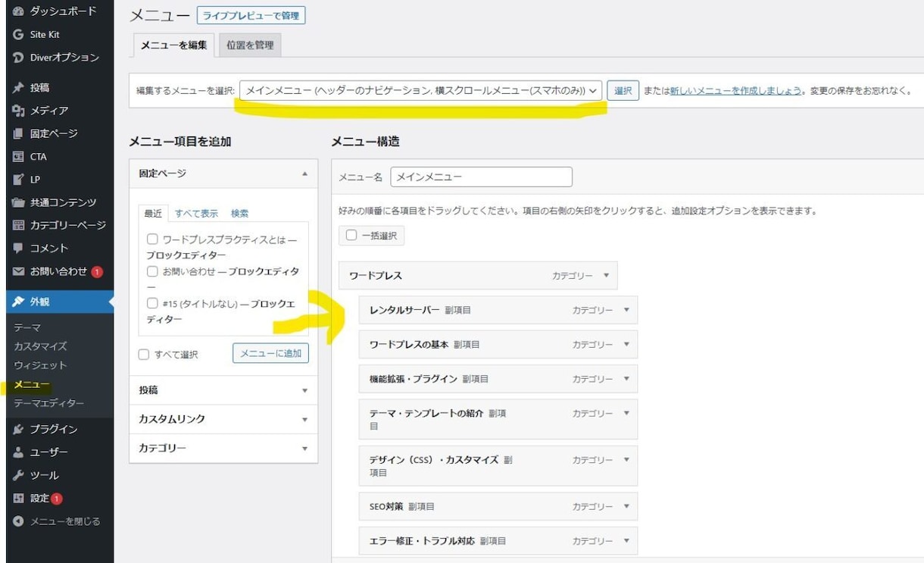Click the Users person icon
Image resolution: width=924 pixels, height=563 pixels.
tap(19, 452)
